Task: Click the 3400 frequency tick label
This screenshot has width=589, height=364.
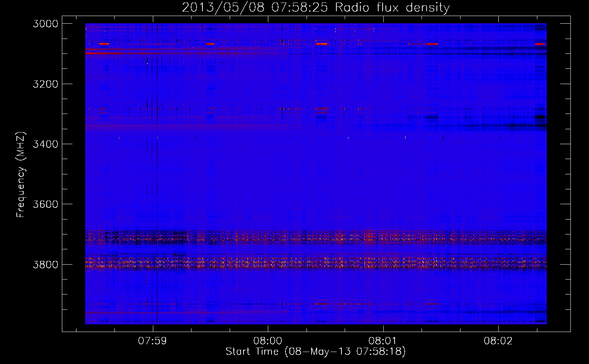Action: tap(46, 144)
